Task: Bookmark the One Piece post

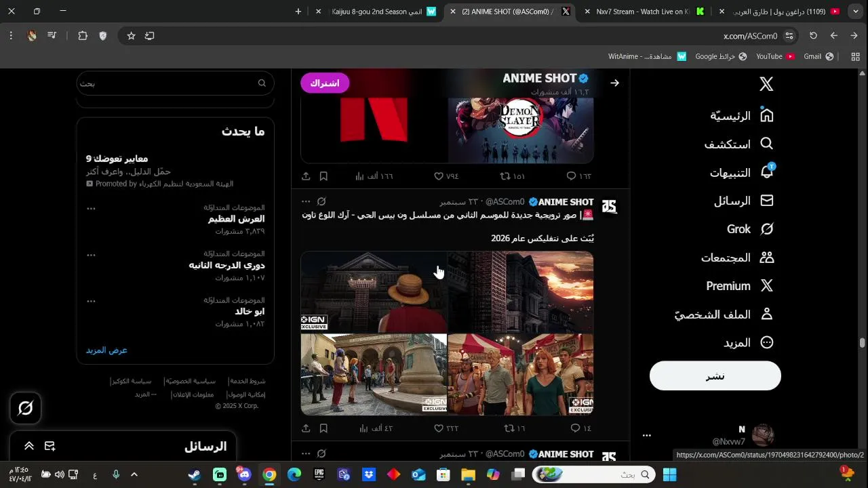Action: [323, 428]
